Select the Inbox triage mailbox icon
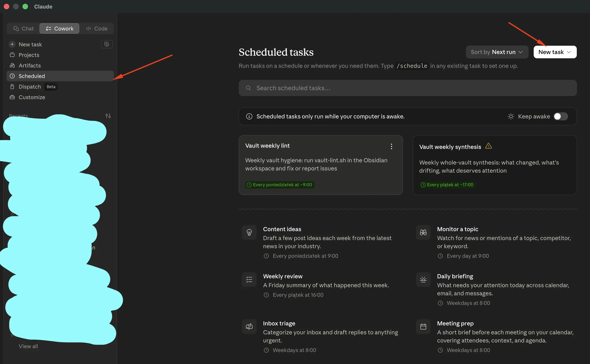 click(249, 327)
